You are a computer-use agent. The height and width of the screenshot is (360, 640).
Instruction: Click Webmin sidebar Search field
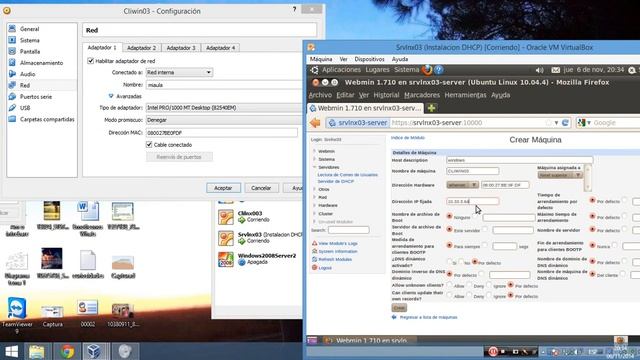348,230
